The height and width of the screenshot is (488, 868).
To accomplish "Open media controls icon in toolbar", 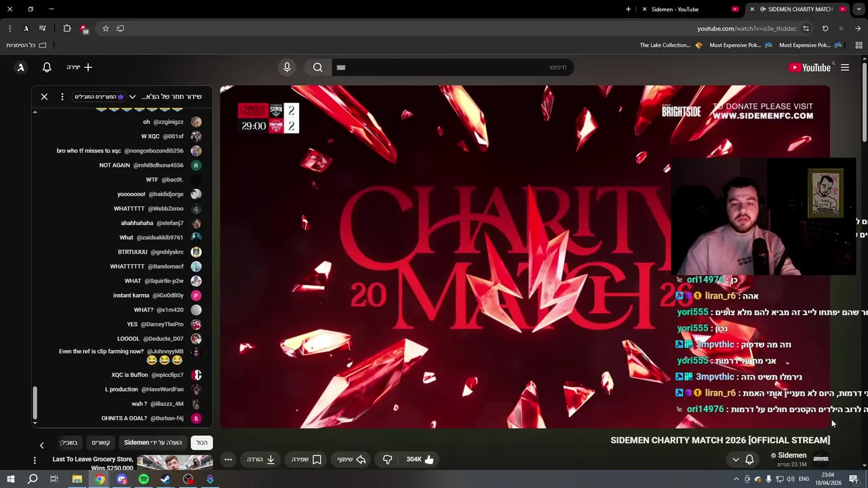I will click(42, 28).
